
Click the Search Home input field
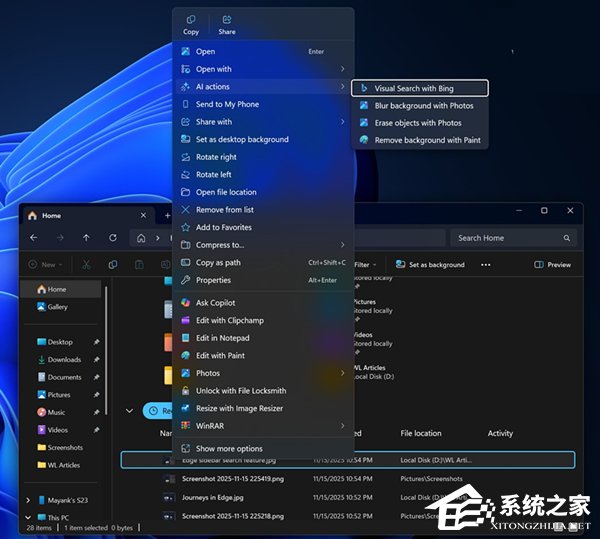click(510, 238)
